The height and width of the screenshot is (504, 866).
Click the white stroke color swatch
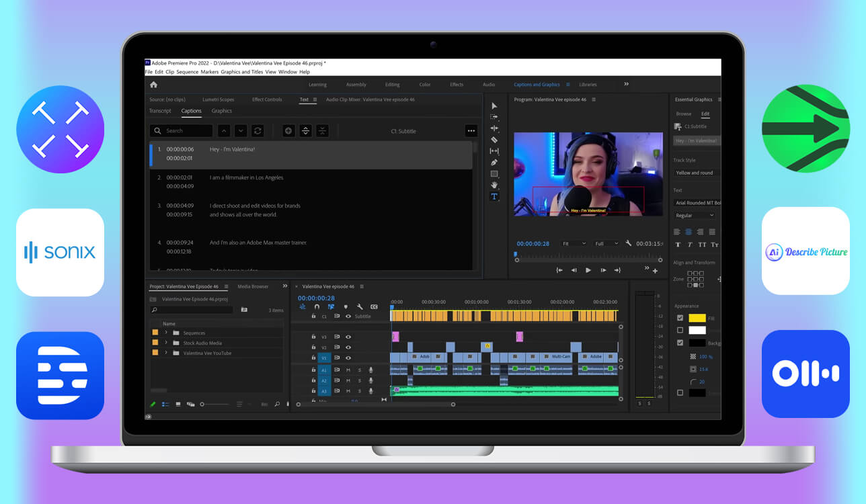click(697, 330)
